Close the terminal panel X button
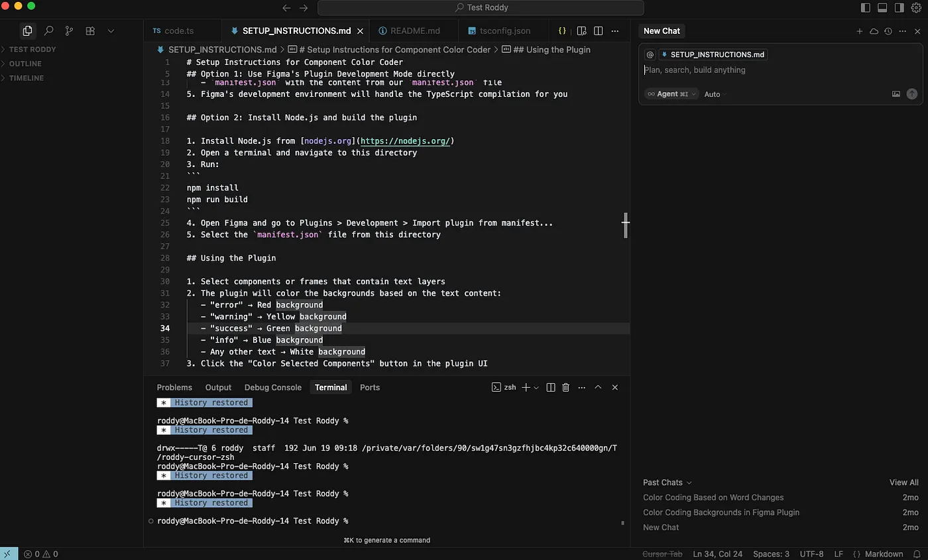This screenshot has width=928, height=560. click(x=614, y=387)
